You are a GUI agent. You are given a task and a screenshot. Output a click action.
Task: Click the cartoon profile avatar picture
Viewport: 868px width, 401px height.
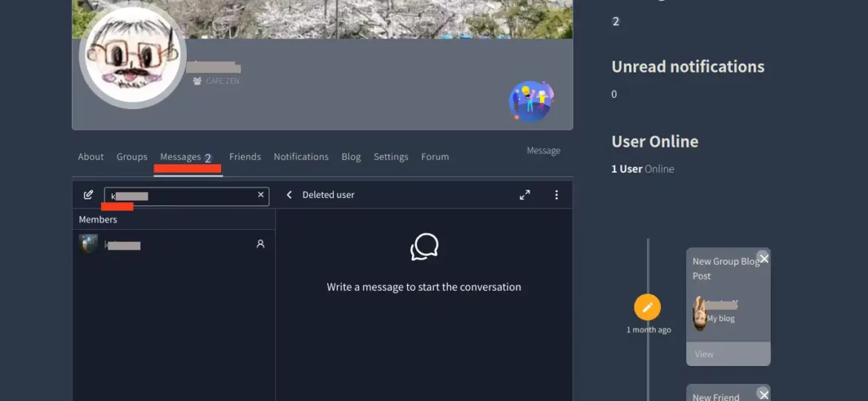point(133,59)
